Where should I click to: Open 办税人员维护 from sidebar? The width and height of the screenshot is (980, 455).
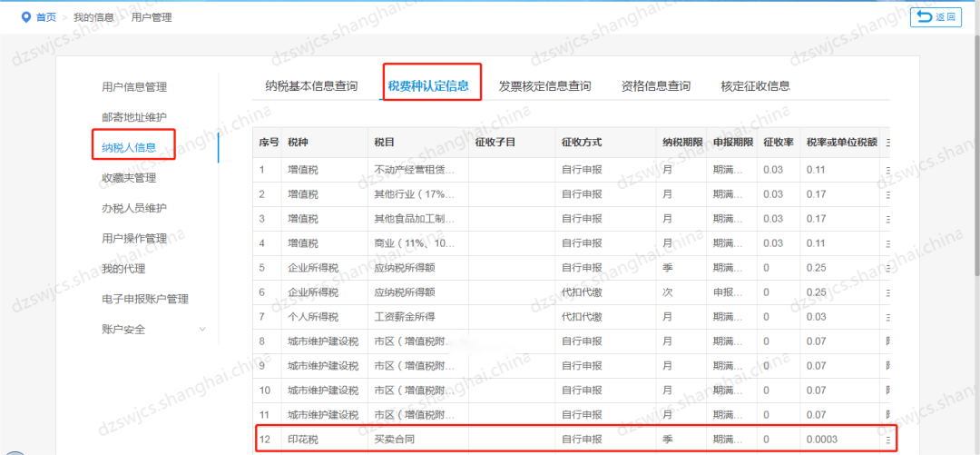point(134,208)
